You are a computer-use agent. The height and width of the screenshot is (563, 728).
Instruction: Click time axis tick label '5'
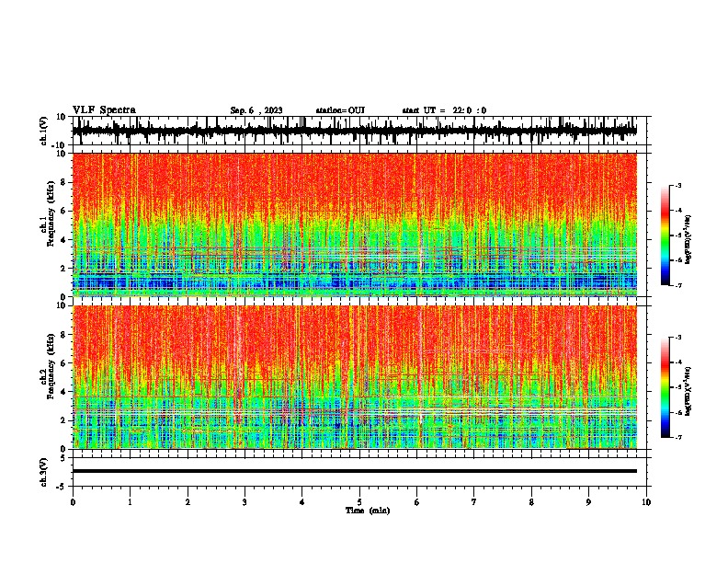[x=359, y=502]
